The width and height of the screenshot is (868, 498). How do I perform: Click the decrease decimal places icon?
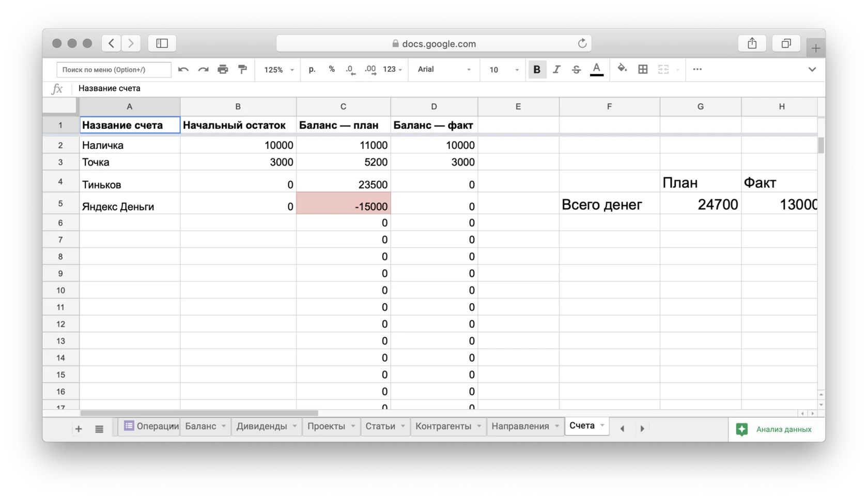(350, 70)
